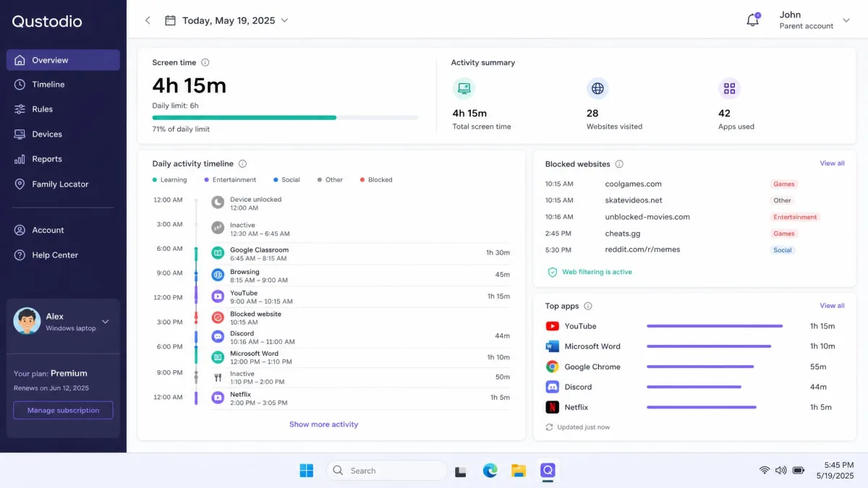
Task: Click the YouTube icon in Top apps
Action: (x=553, y=326)
